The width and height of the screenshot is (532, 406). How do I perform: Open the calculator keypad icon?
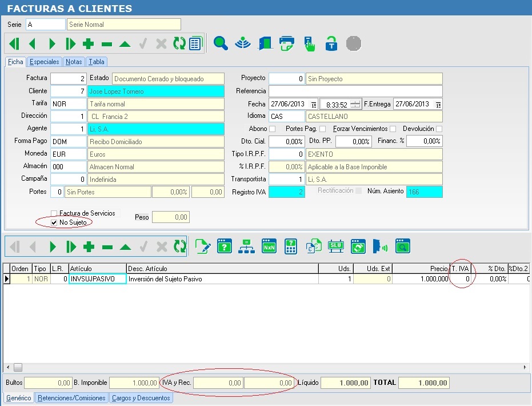click(x=291, y=246)
